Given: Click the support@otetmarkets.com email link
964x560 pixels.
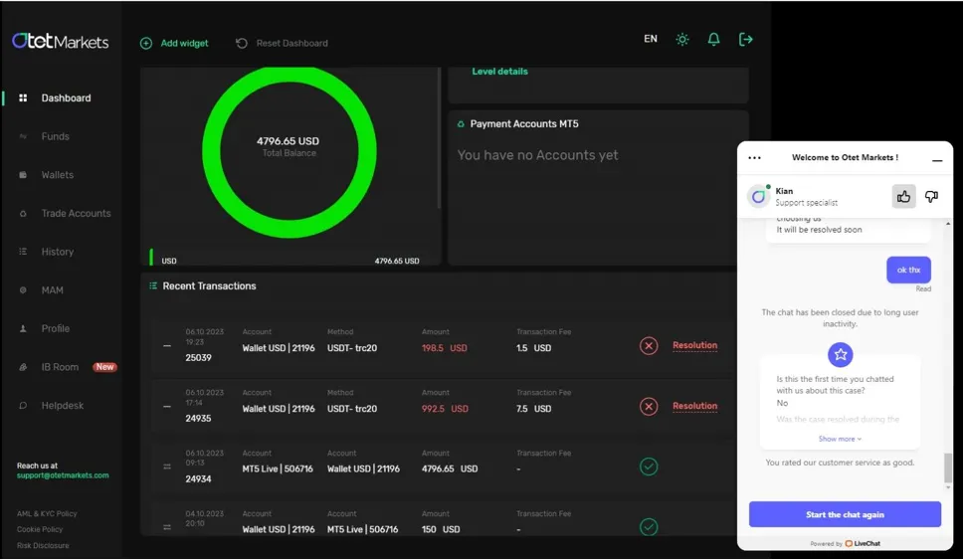Looking at the screenshot, I should (63, 475).
